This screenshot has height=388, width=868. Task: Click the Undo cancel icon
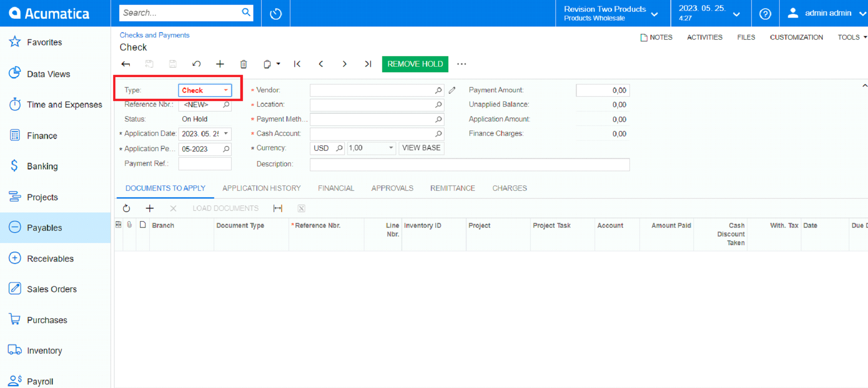[x=196, y=64]
